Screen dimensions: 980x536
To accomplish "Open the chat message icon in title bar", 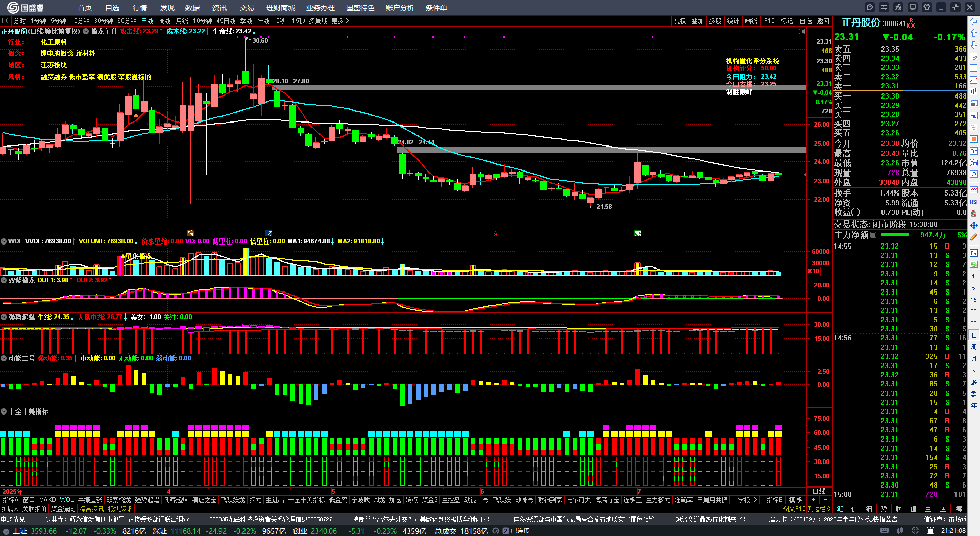I will tap(870, 7).
